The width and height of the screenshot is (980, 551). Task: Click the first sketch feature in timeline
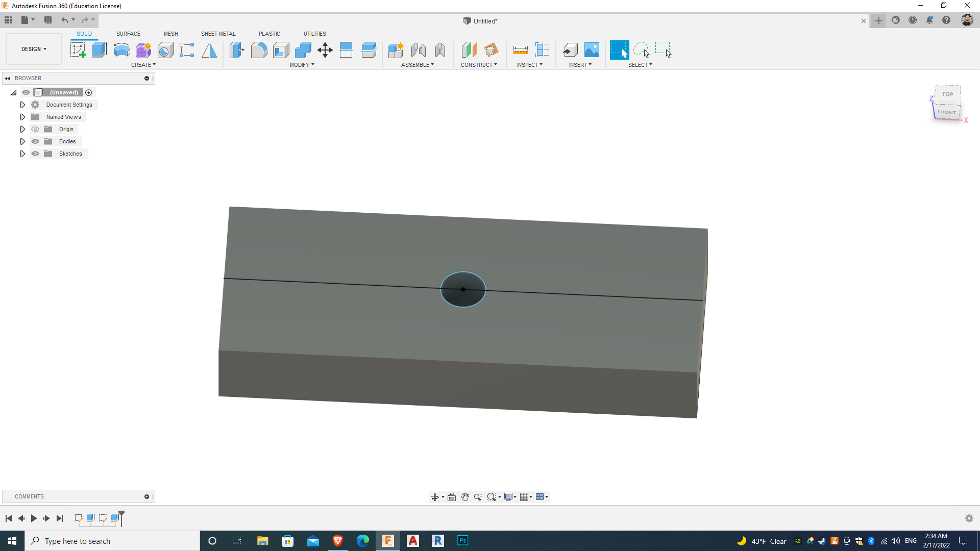[78, 518]
